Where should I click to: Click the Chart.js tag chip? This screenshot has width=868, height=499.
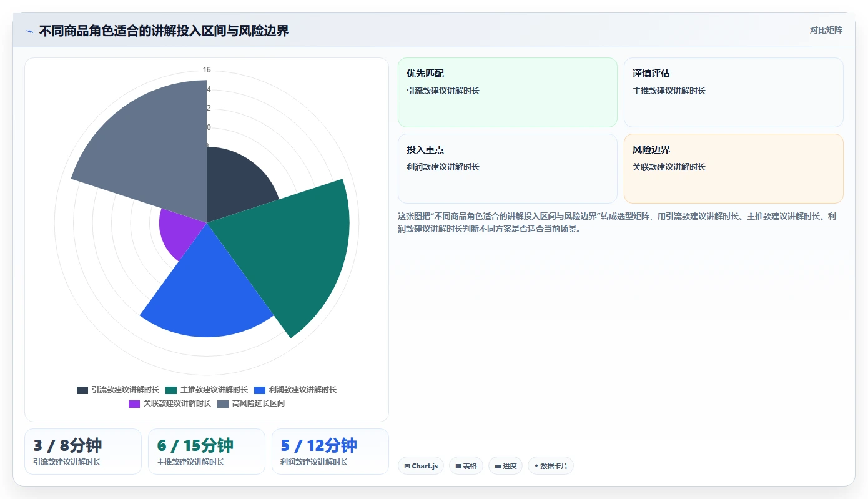(421, 466)
